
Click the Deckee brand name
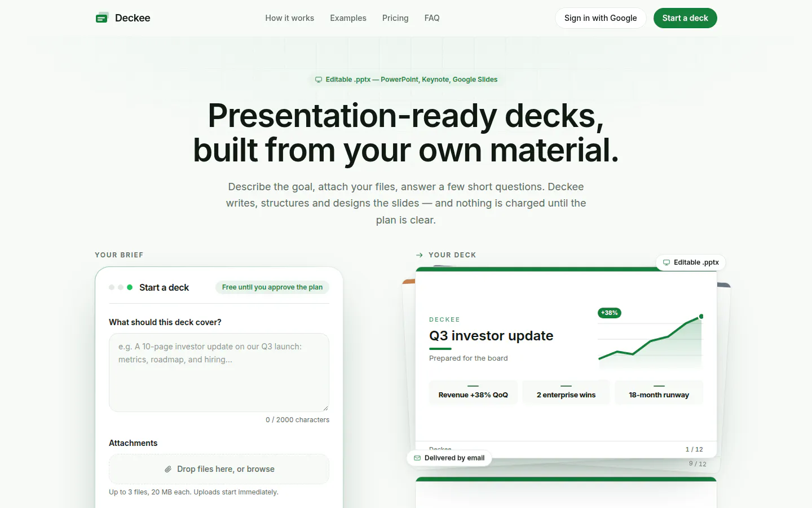[133, 18]
